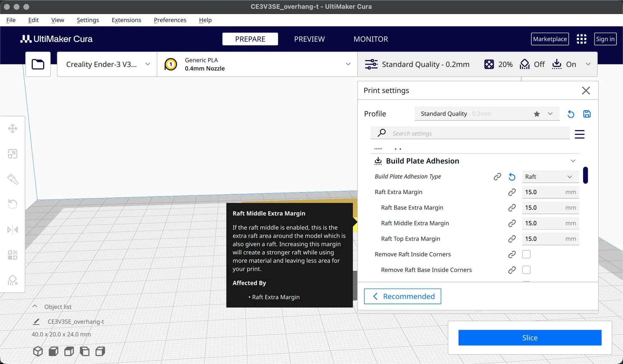Select the Scale tool in left toolbar
This screenshot has width=623, height=364.
pos(12,154)
